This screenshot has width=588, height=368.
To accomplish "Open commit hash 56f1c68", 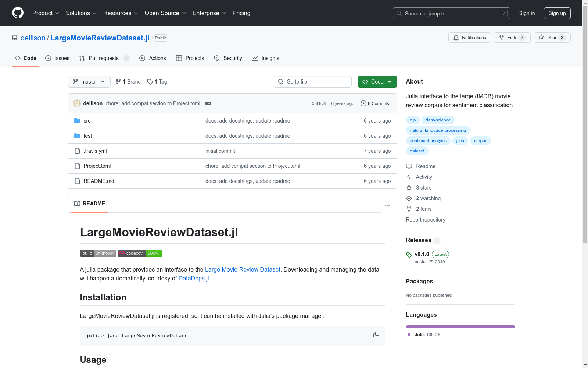I will pyautogui.click(x=320, y=103).
